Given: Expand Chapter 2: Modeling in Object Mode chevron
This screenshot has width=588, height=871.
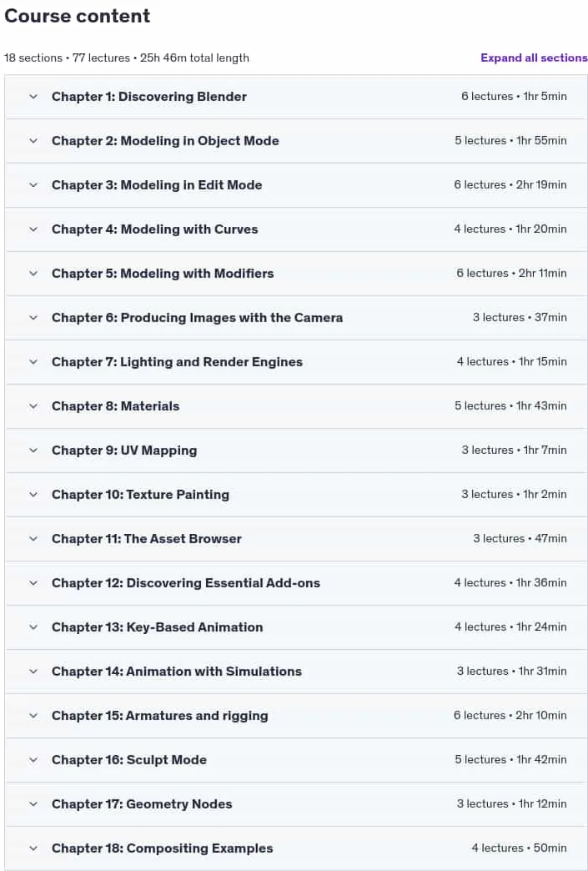Looking at the screenshot, I should click(33, 140).
